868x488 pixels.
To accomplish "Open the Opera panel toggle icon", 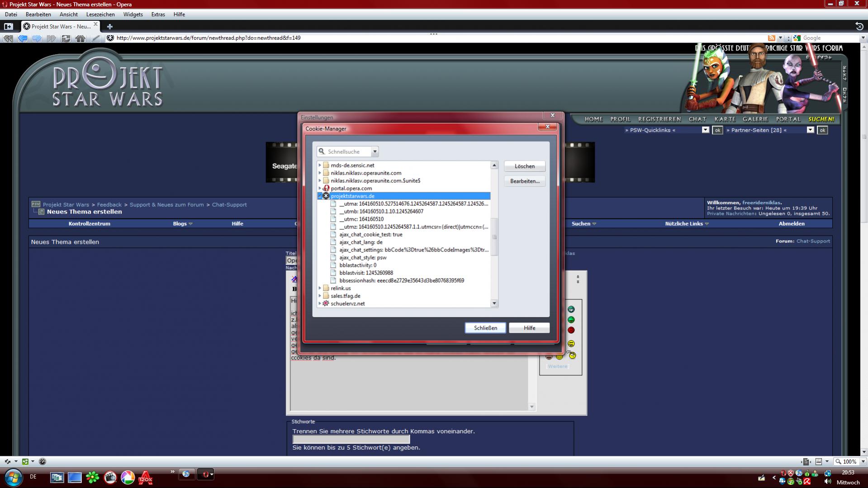I will 8,26.
